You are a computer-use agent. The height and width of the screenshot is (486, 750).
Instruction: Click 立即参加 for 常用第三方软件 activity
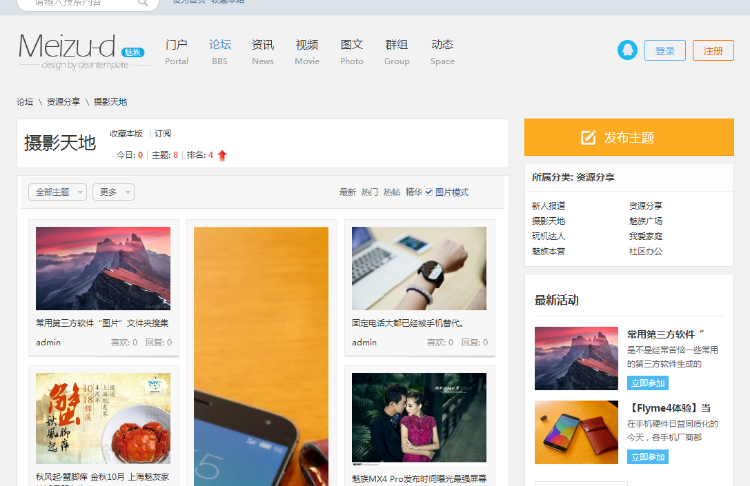[x=648, y=383]
